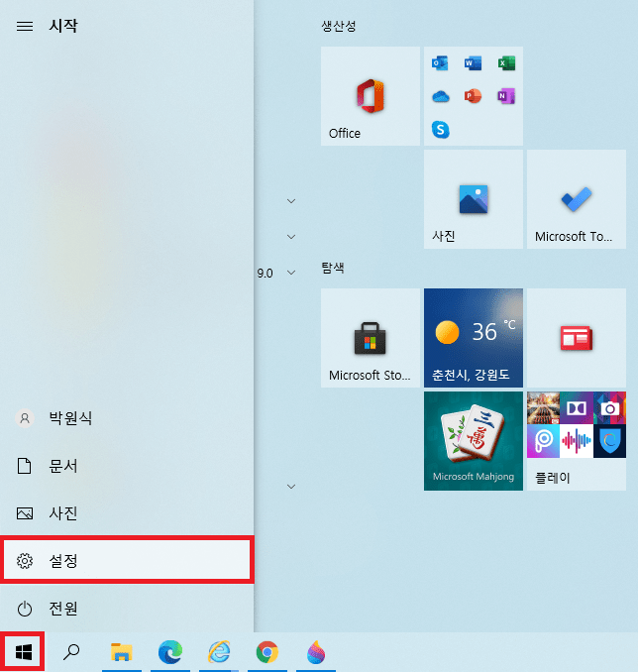
Task: Open the shield app in the 플레이 folder
Action: tap(609, 441)
